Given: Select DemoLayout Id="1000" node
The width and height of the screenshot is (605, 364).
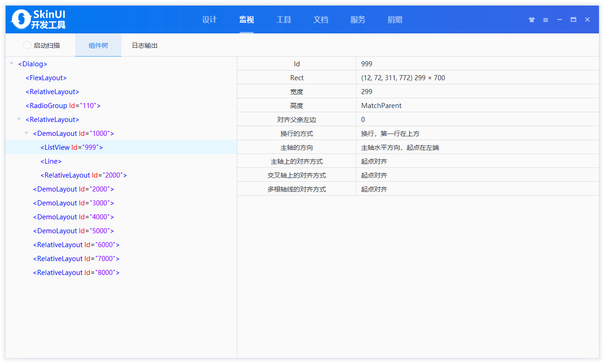Looking at the screenshot, I should (x=73, y=134).
